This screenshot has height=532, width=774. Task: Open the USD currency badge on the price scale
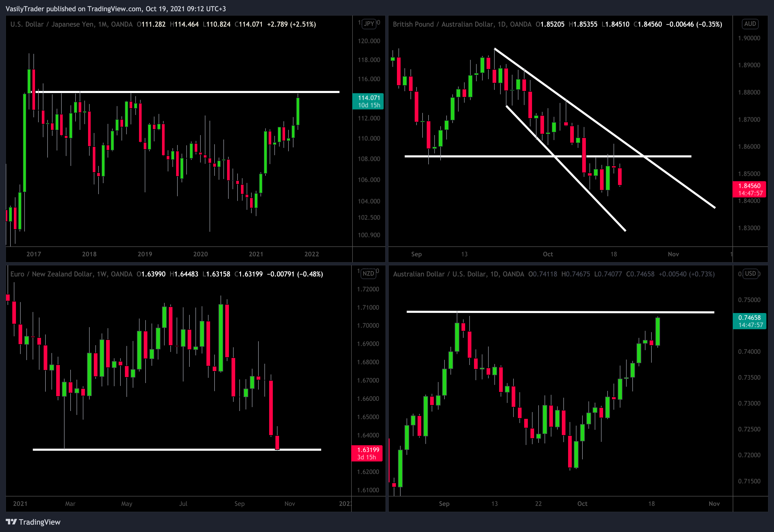pyautogui.click(x=750, y=273)
